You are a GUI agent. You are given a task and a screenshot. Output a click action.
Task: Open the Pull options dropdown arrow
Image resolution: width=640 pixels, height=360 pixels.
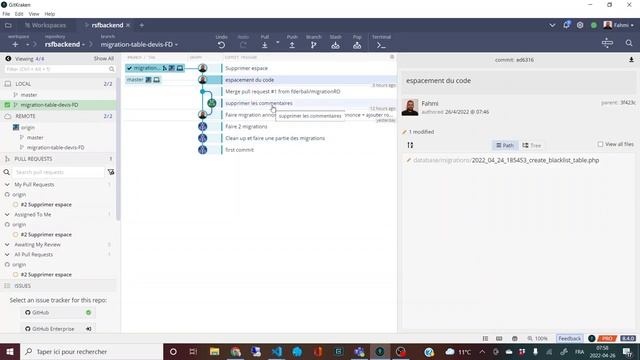278,42
